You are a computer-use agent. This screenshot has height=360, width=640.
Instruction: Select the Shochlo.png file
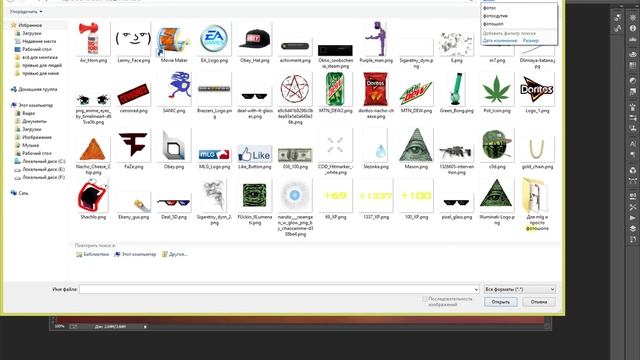pyautogui.click(x=93, y=196)
